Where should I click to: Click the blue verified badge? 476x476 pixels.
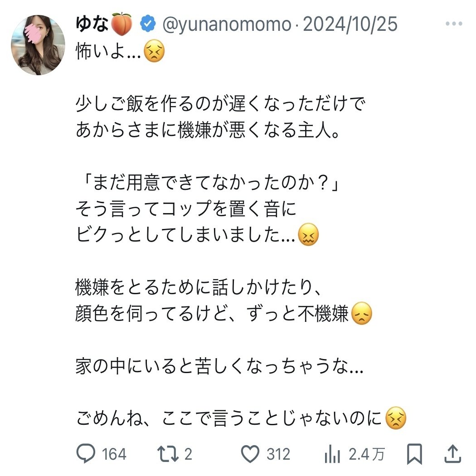(x=147, y=24)
